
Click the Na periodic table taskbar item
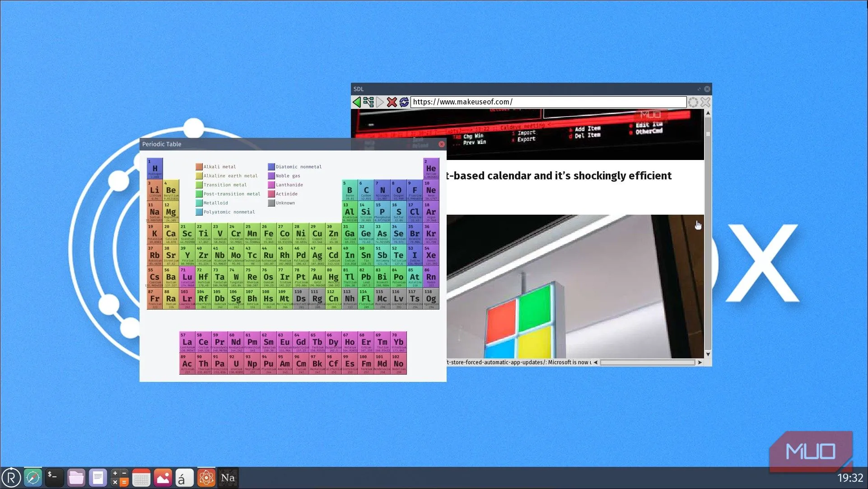pyautogui.click(x=228, y=478)
